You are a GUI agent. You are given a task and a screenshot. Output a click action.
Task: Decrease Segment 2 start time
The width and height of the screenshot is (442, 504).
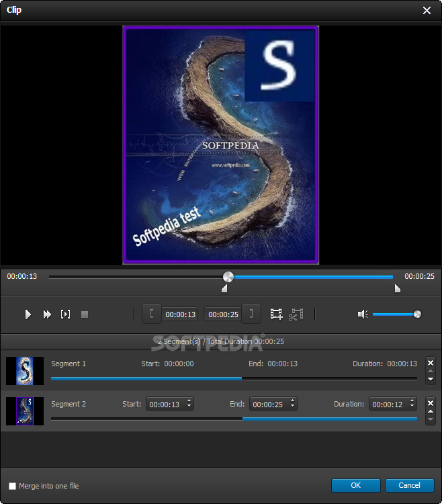coord(189,407)
